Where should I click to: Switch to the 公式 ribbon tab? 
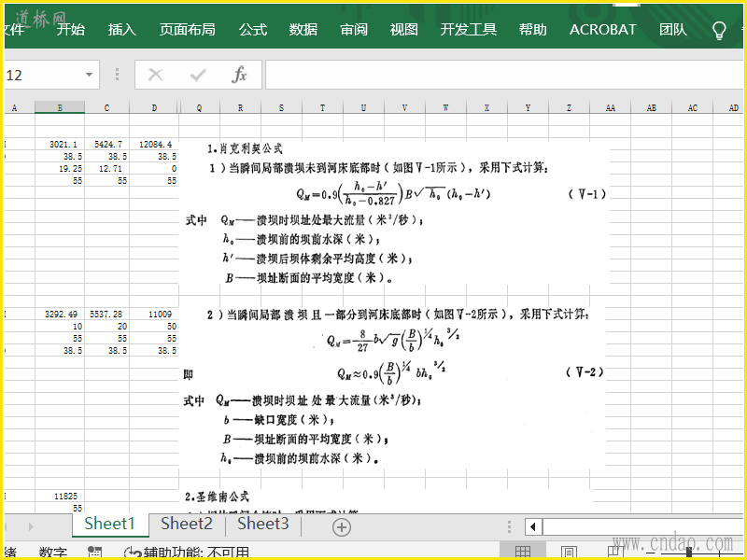point(252,30)
